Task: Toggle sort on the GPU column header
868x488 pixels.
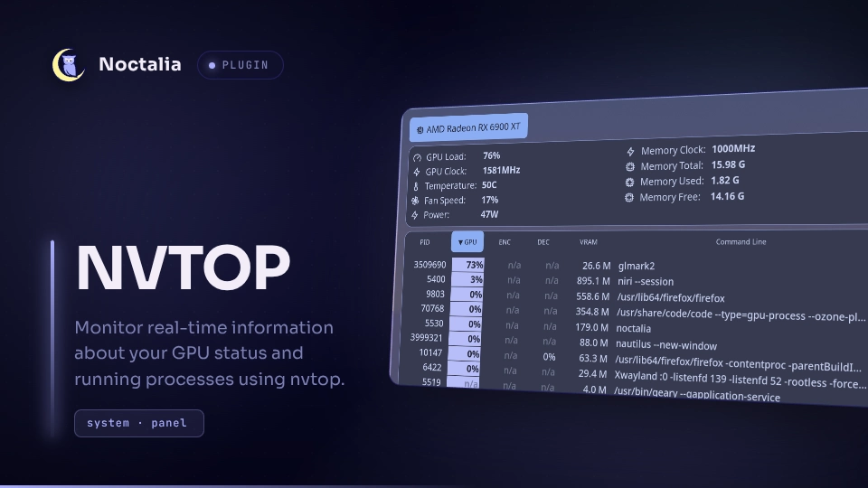Action: pyautogui.click(x=467, y=242)
